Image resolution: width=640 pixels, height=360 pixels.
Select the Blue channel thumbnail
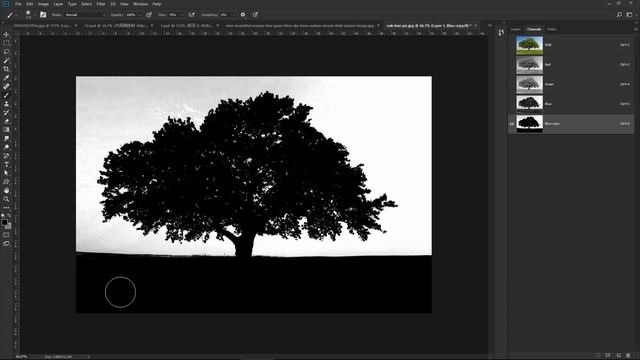pos(529,104)
